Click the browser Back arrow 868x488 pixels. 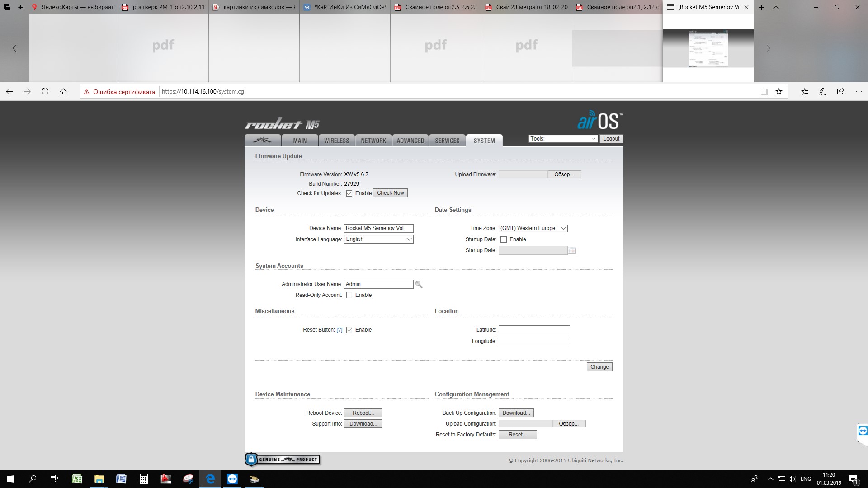[x=9, y=91]
